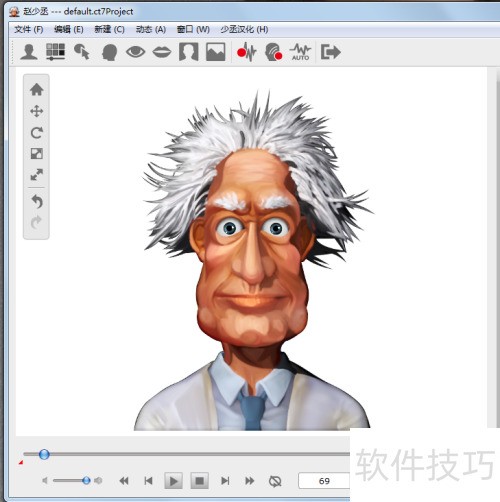Click the undo arrow in side panel

(37, 201)
